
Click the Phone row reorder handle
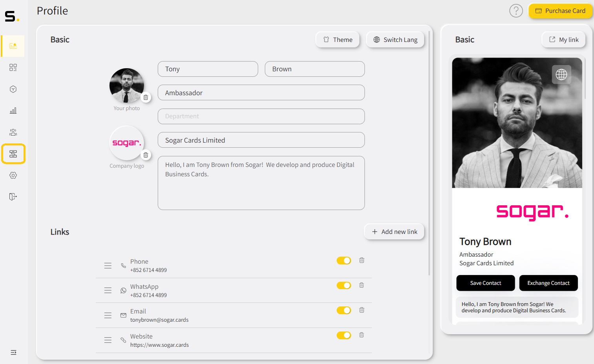[108, 266]
